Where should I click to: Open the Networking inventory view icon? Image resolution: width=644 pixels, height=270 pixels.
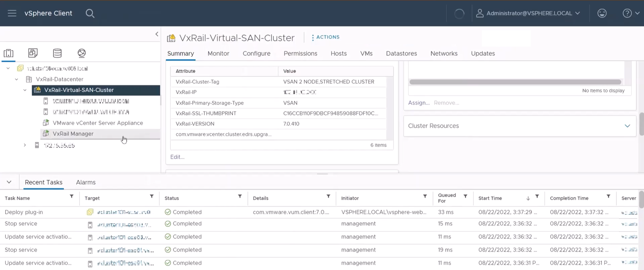point(81,53)
